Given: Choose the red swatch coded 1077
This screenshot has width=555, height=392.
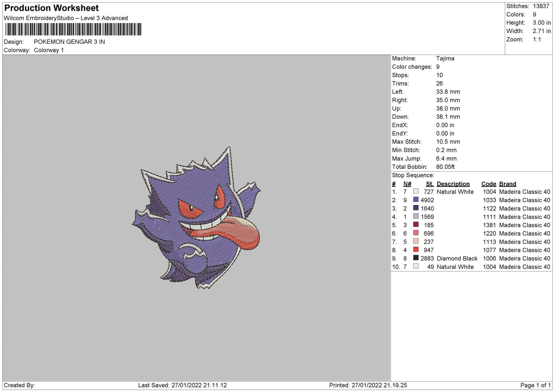Looking at the screenshot, I should point(416,250).
